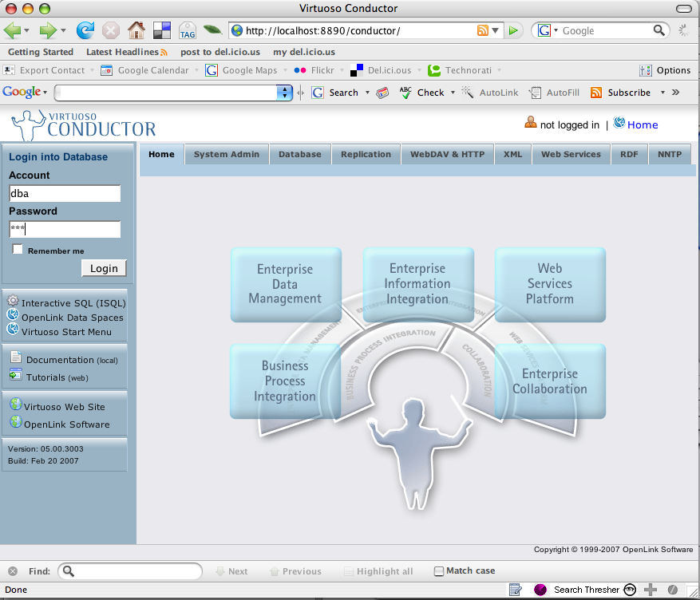
Task: Click the browser Forward arrow
Action: click(48, 30)
